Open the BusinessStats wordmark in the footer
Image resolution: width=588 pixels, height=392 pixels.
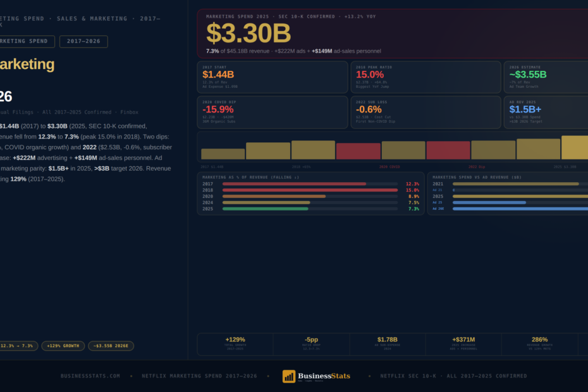tap(324, 376)
